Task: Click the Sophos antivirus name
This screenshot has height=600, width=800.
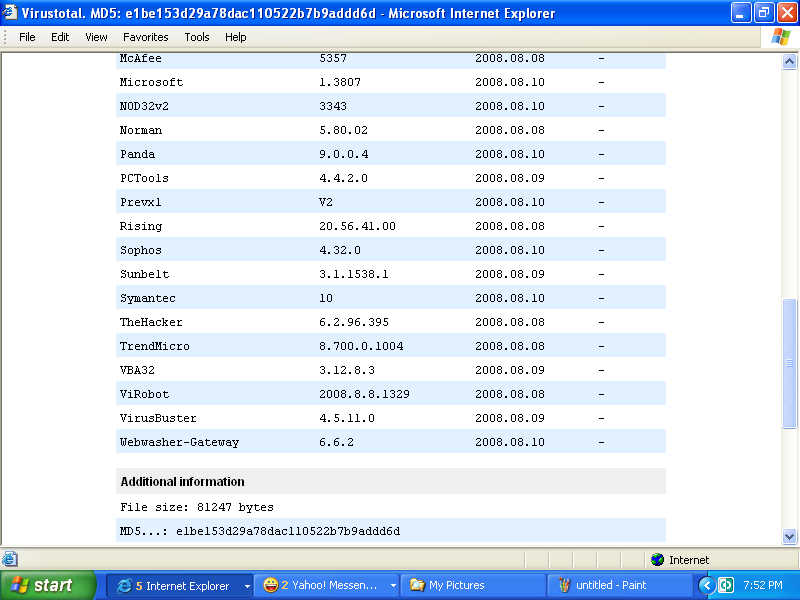Action: [x=141, y=250]
